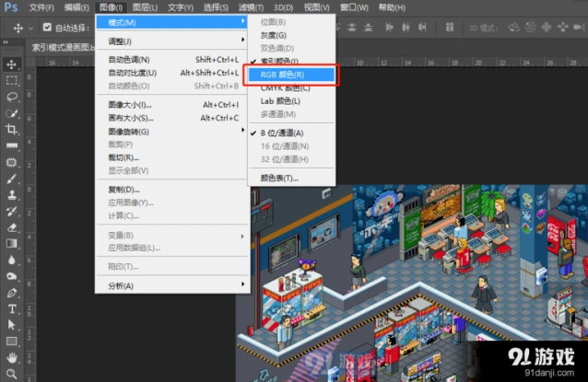Open Move tool preset dropdown arrow
This screenshot has width=588, height=382.
point(30,29)
